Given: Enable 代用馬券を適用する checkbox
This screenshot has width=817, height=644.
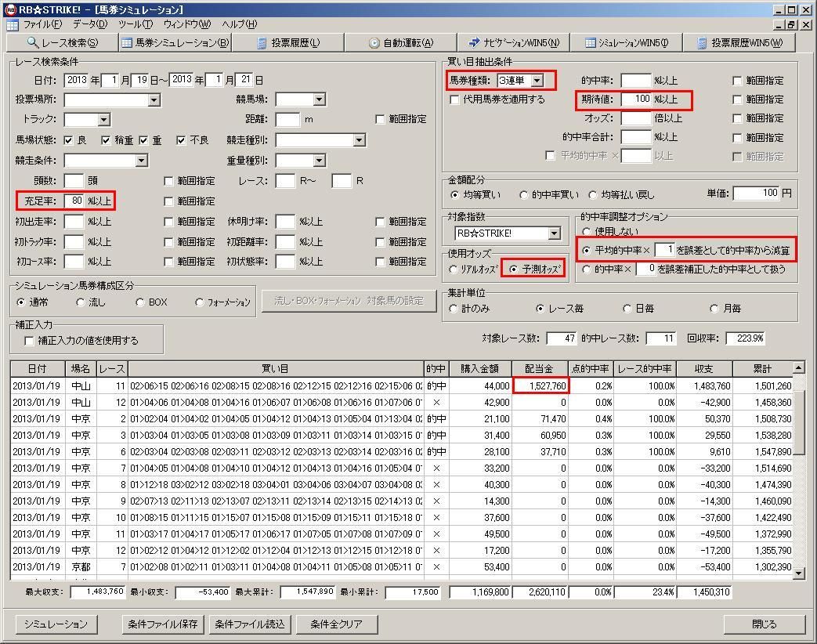Looking at the screenshot, I should [x=454, y=99].
